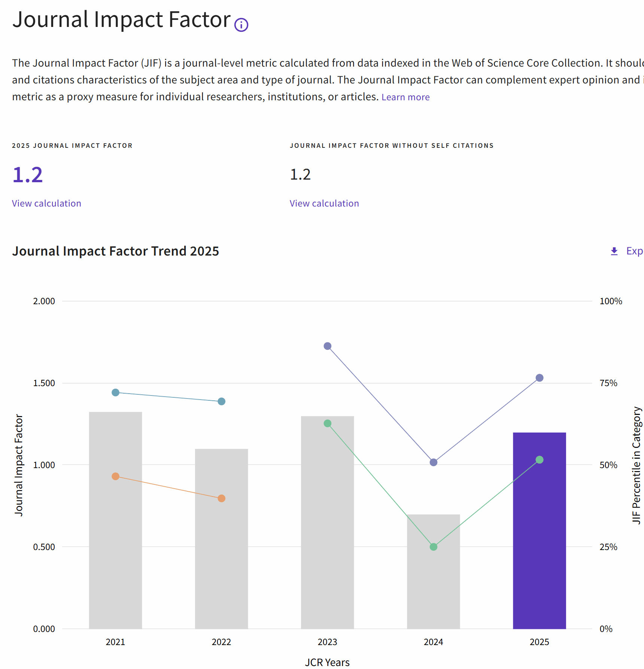Click the purple data point for 2025

click(x=539, y=378)
